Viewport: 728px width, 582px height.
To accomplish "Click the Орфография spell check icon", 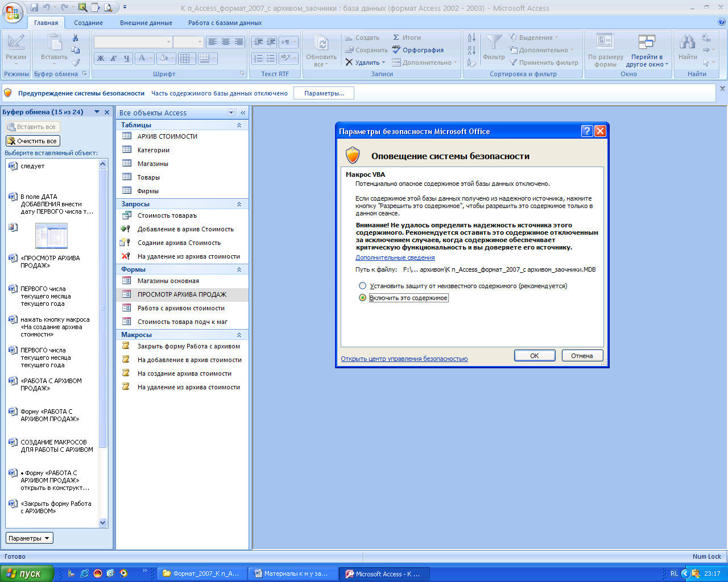I will click(x=396, y=50).
